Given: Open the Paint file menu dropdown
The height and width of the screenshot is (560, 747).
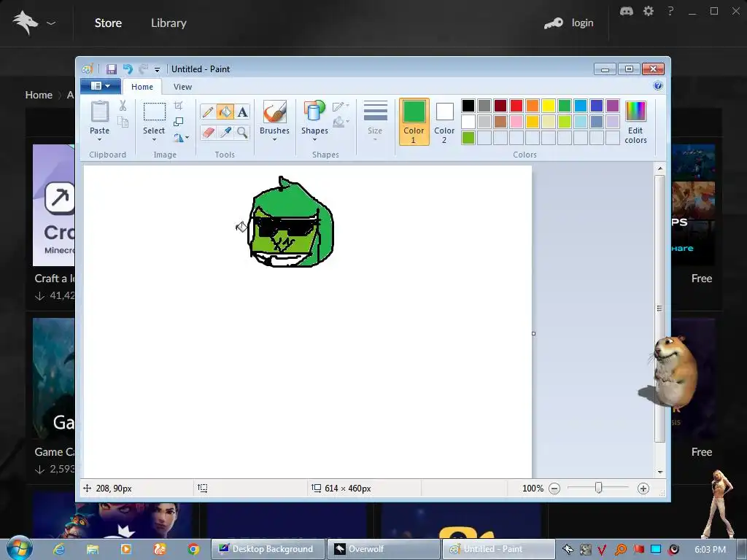Looking at the screenshot, I should 101,86.
